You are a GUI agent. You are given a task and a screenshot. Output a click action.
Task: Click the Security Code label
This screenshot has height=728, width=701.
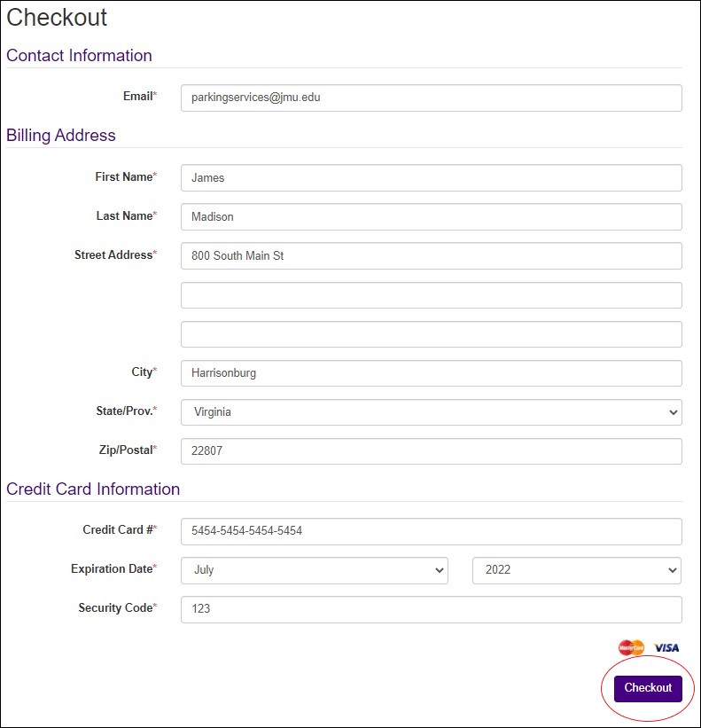[x=117, y=607]
